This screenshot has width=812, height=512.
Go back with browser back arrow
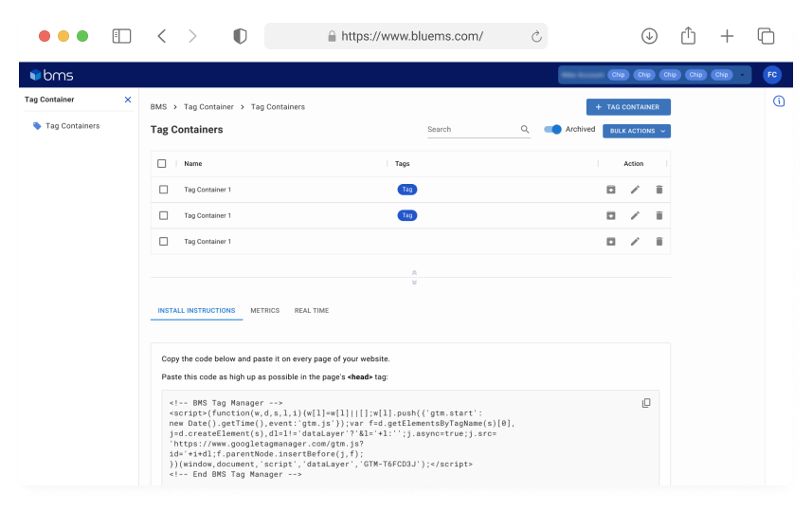click(x=162, y=36)
